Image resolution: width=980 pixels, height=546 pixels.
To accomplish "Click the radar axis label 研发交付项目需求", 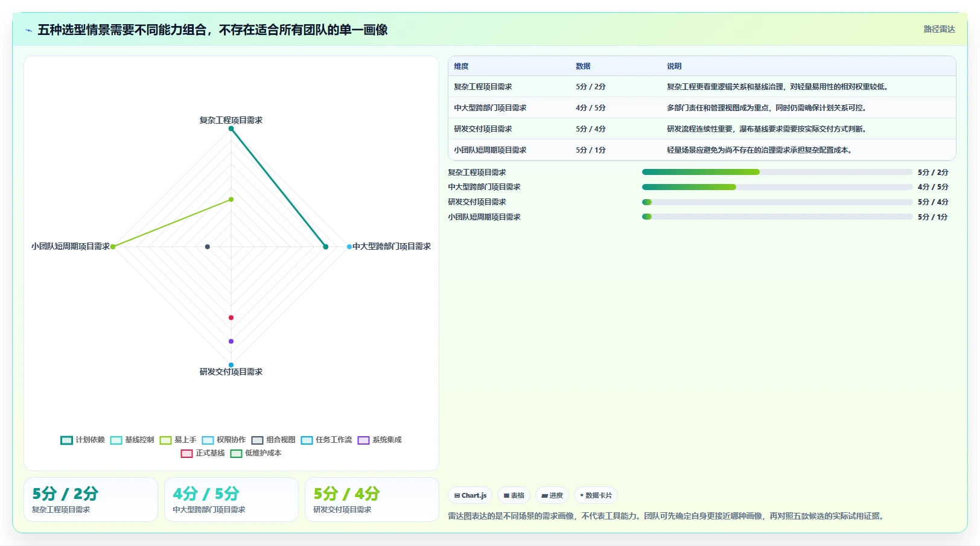I will click(x=231, y=372).
